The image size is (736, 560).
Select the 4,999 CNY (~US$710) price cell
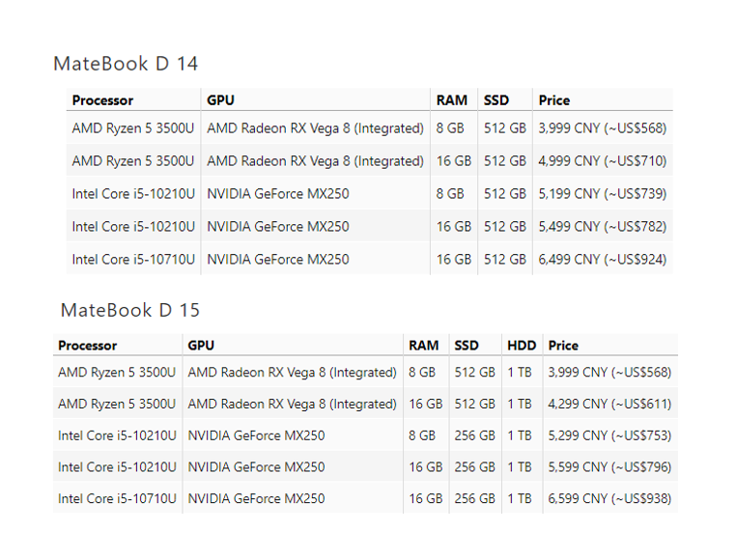point(602,161)
